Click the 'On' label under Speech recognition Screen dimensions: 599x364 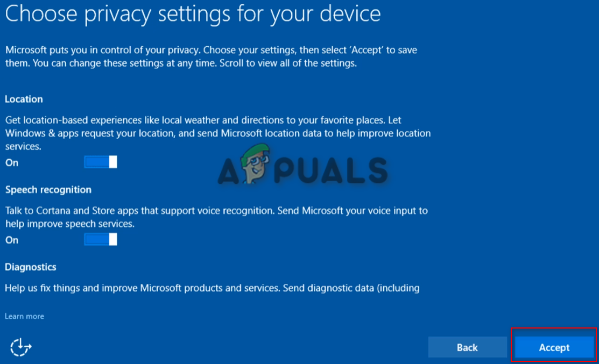11,240
